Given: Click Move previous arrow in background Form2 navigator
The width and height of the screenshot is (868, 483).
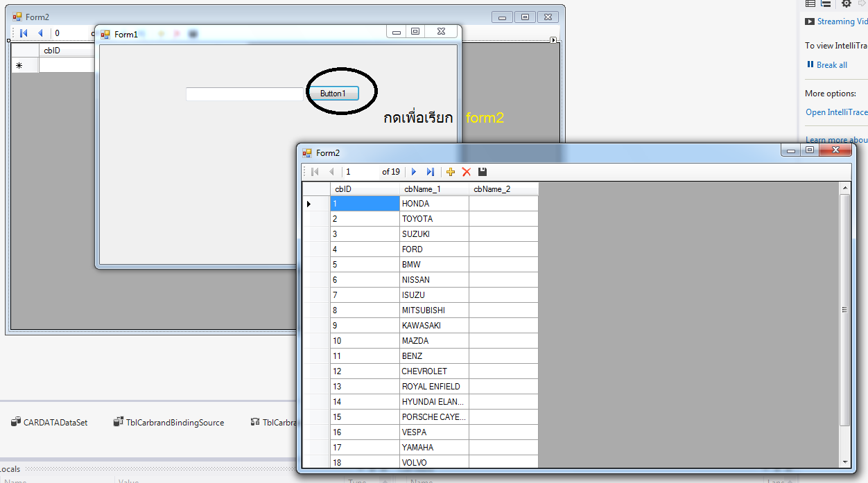Looking at the screenshot, I should click(40, 33).
